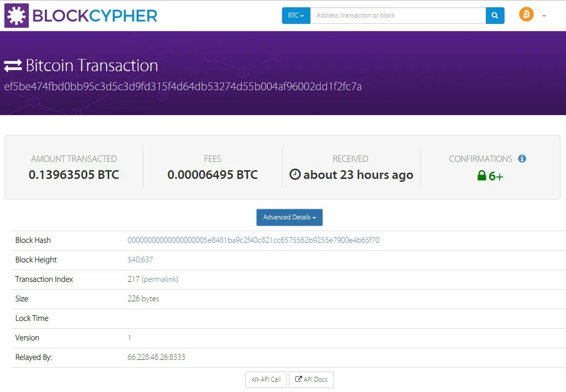Select the Version value '1'

[129, 337]
